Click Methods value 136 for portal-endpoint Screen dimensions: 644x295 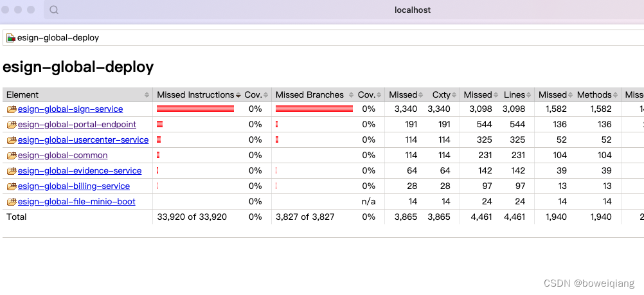[605, 125]
